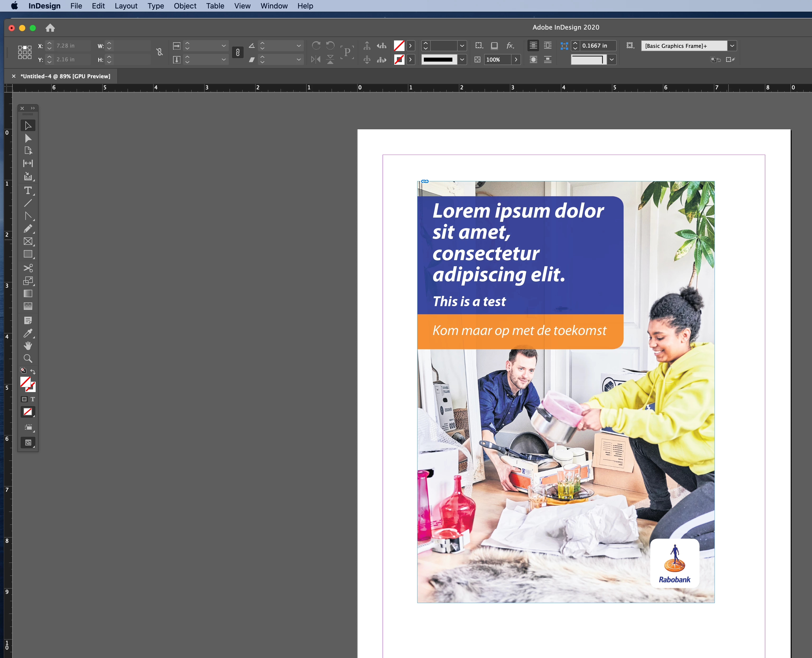Activate the Zoom tool magnifier
This screenshot has height=658, width=812.
pos(28,358)
